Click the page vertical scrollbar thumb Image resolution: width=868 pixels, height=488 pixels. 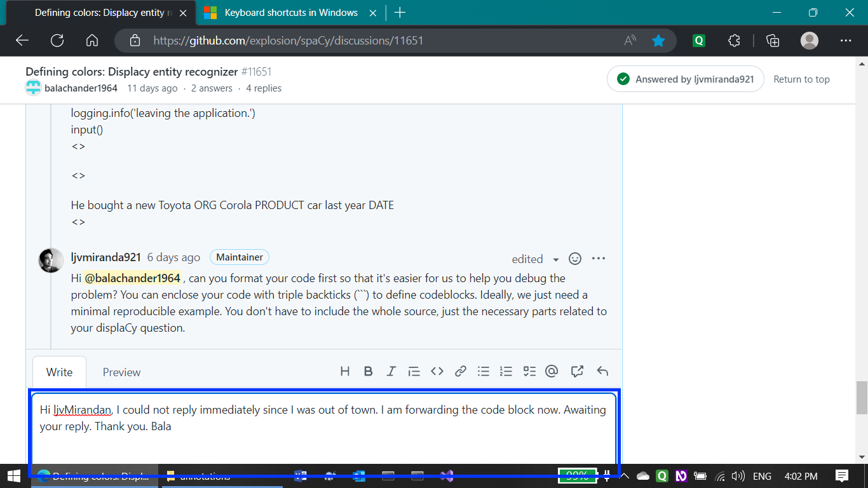click(862, 397)
